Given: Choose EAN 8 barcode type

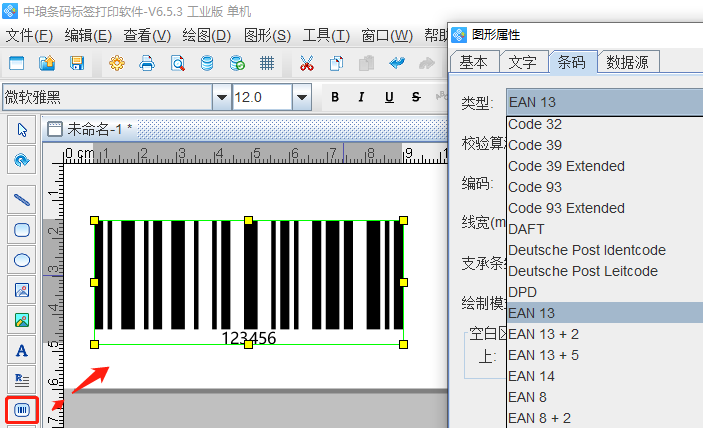Looking at the screenshot, I should pyautogui.click(x=604, y=398).
